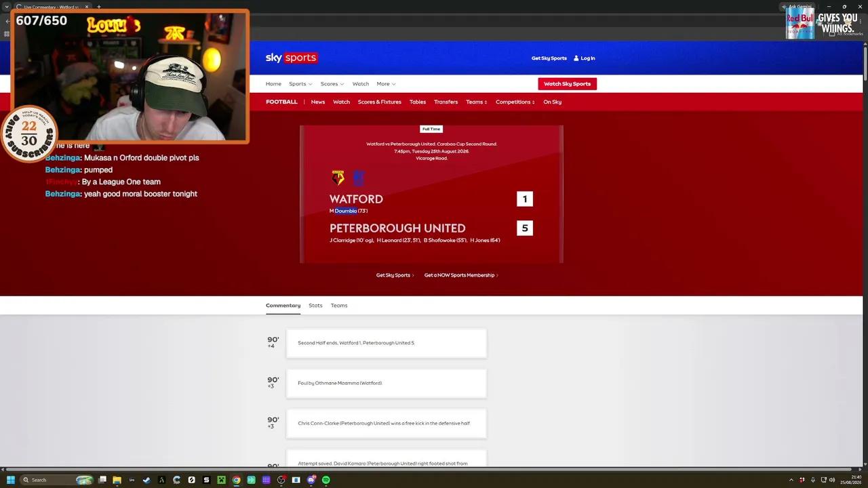
Task: Launch Steam from the taskbar
Action: tap(146, 480)
